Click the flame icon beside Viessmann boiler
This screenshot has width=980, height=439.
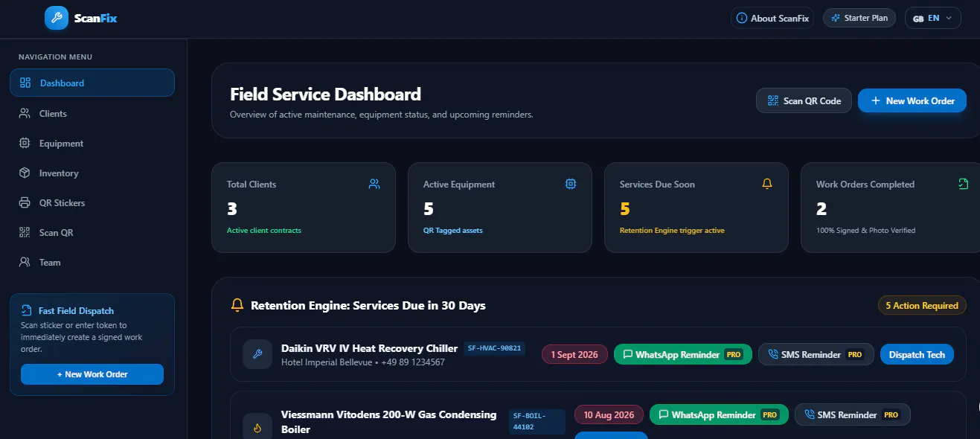tap(257, 428)
